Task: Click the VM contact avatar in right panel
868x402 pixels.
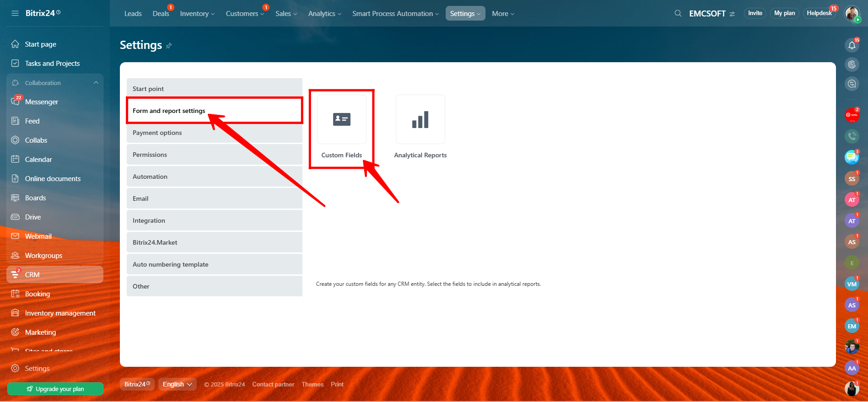Action: coord(852,284)
